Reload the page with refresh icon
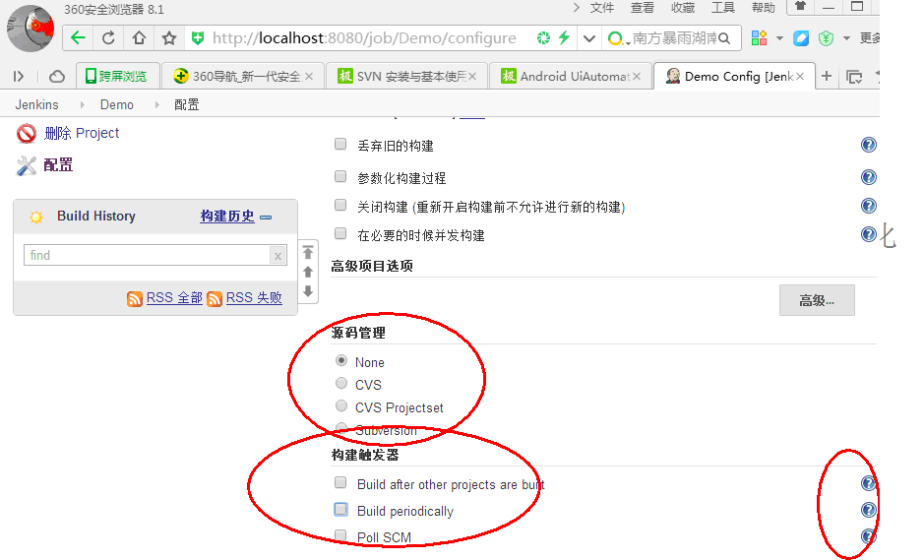 [108, 38]
